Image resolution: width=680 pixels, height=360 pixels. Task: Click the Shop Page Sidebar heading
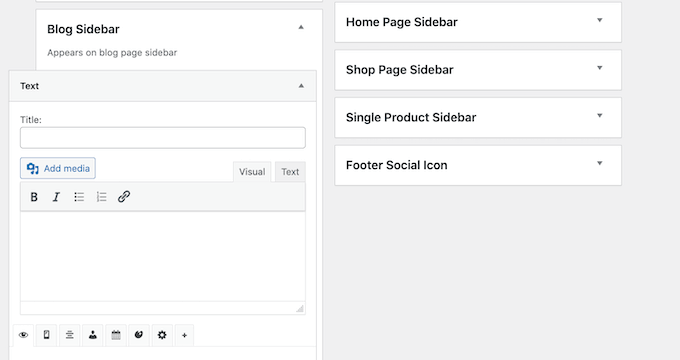(399, 70)
